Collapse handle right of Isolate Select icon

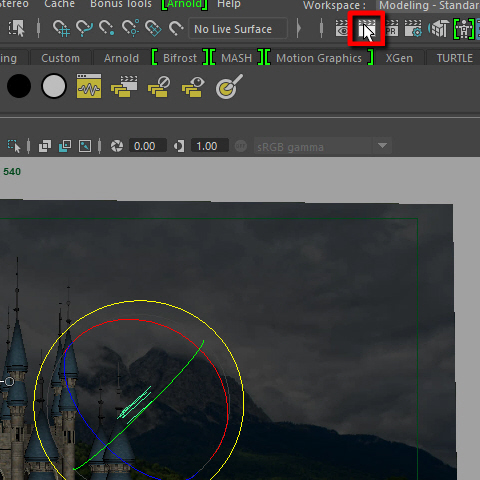pyautogui.click(x=28, y=146)
